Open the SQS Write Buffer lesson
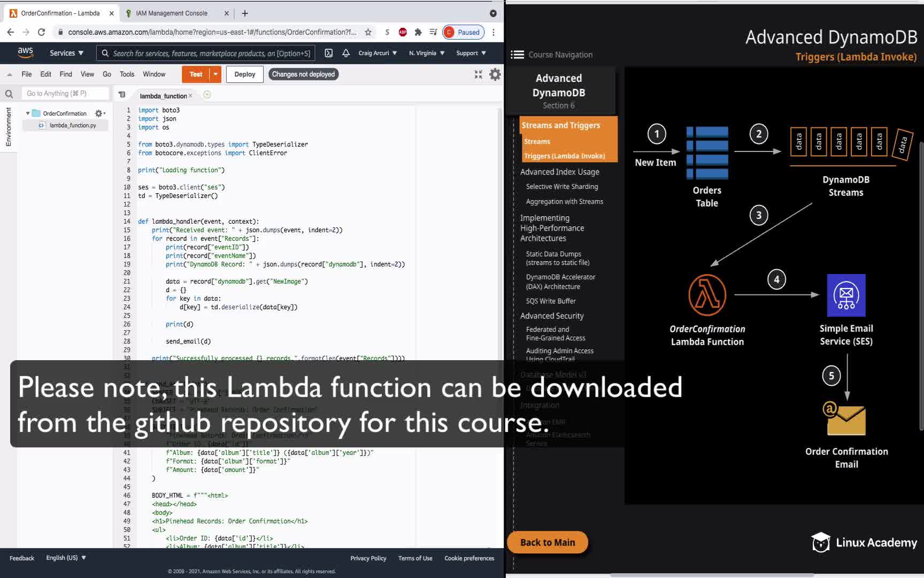 pyautogui.click(x=551, y=301)
